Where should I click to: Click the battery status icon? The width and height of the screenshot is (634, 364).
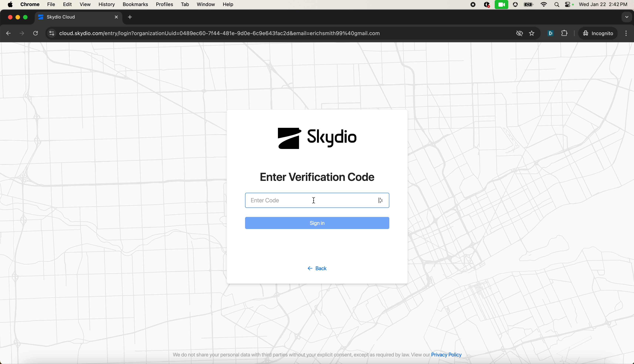pos(528,5)
